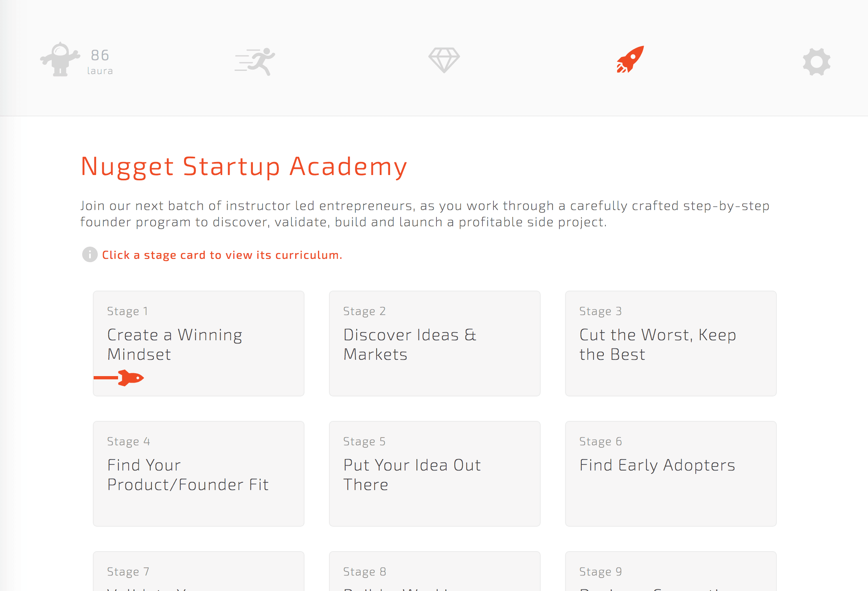
Task: Click the Stage 8 card
Action: pos(434,572)
